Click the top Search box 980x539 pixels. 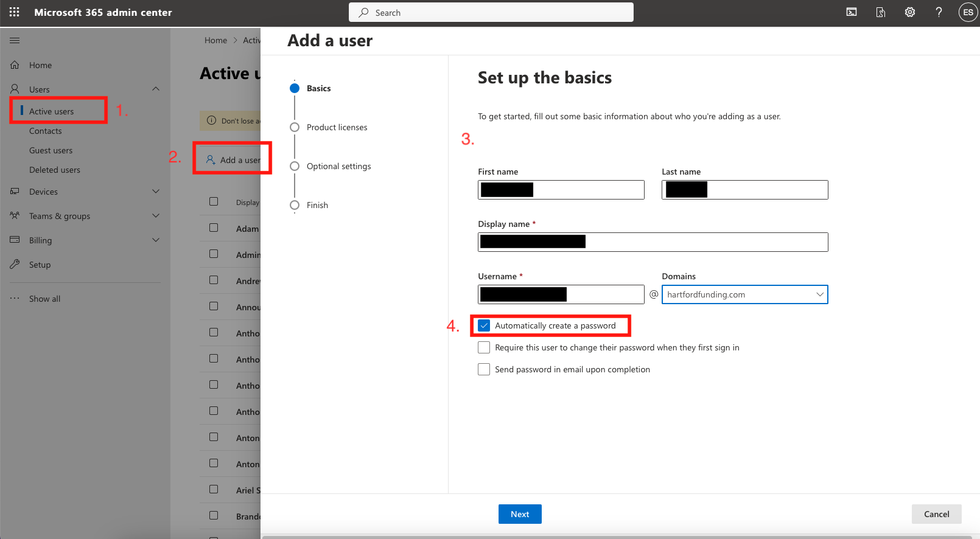click(x=491, y=12)
